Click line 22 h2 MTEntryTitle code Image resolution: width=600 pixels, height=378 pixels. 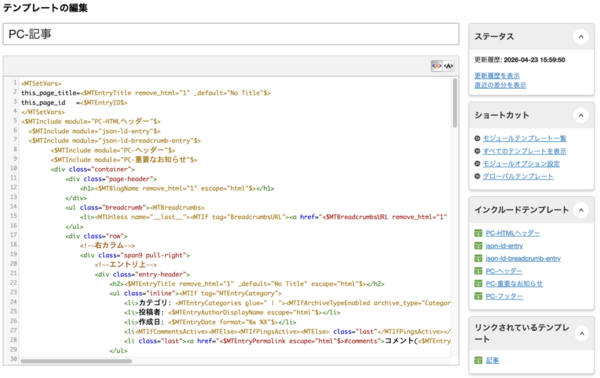coord(247,284)
